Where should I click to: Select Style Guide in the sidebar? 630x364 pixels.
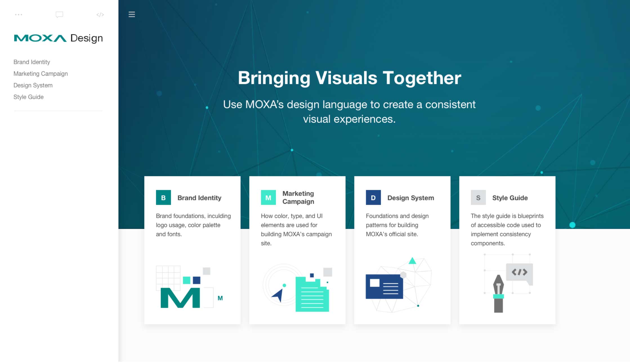coord(28,96)
